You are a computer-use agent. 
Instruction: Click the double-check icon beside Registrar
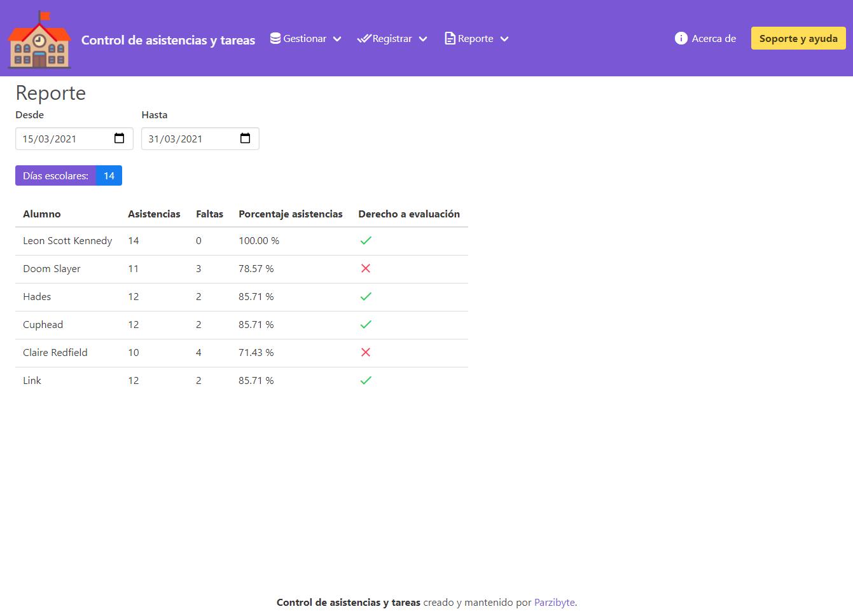[x=364, y=39]
